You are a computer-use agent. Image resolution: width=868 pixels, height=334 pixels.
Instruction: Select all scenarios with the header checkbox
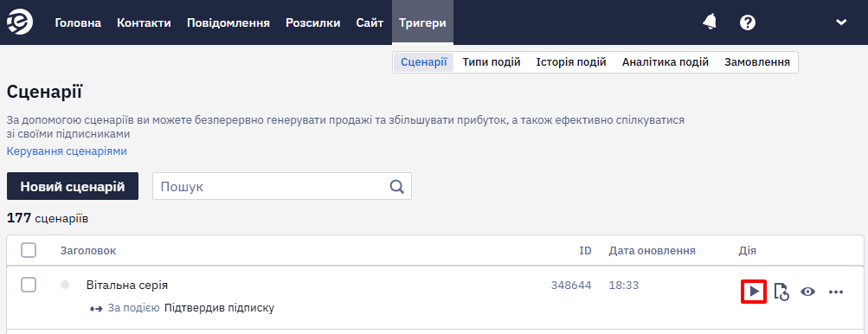click(29, 250)
